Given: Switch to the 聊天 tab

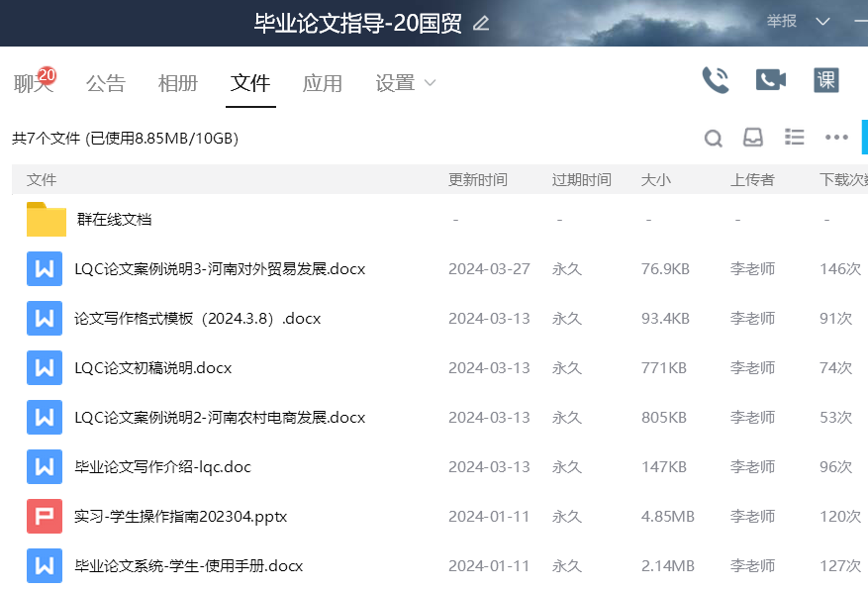Looking at the screenshot, I should pos(32,83).
